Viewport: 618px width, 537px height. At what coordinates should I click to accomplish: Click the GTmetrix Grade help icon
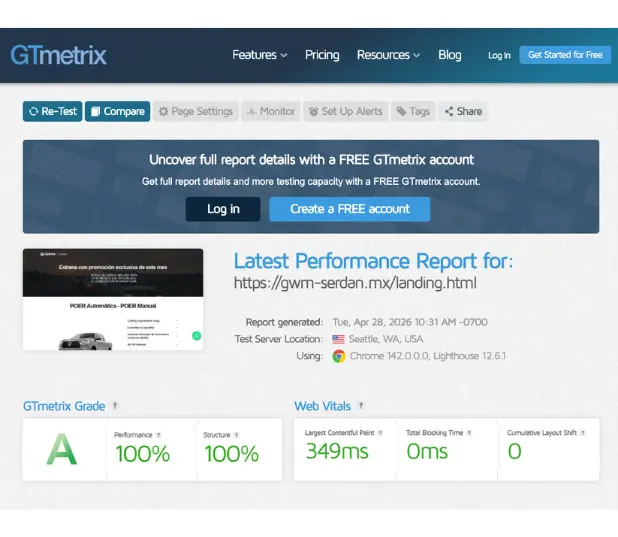pos(115,406)
